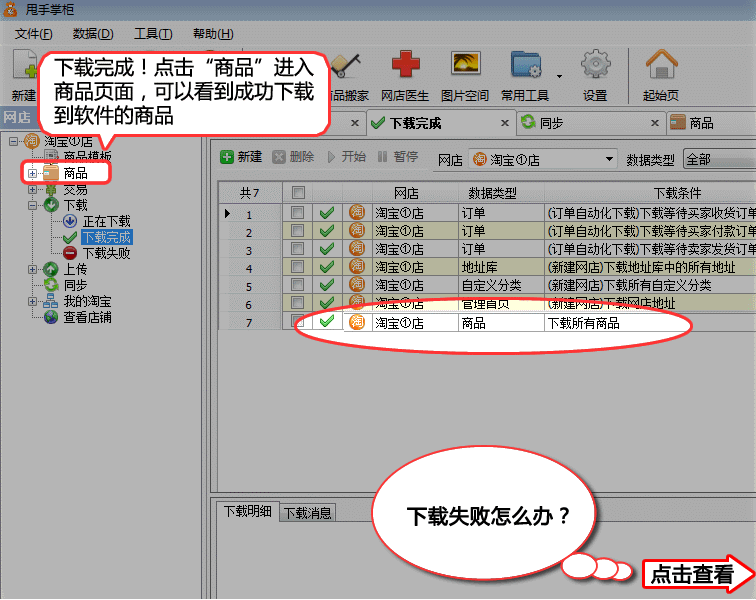Click the 开始 start button
The image size is (756, 600).
(347, 157)
